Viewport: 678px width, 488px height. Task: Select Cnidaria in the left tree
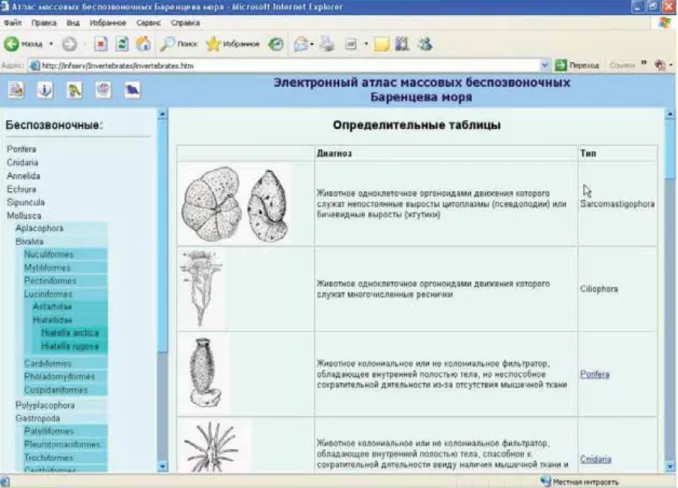click(x=22, y=163)
